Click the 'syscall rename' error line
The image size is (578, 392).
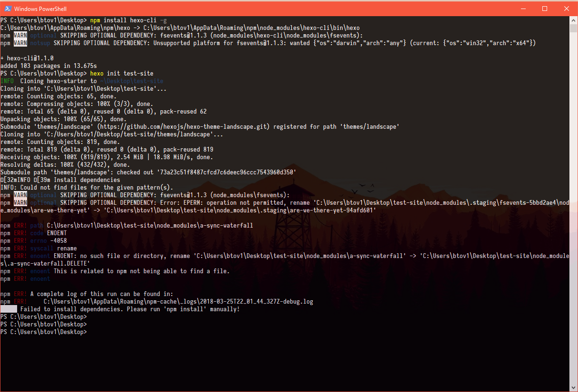[39, 249]
